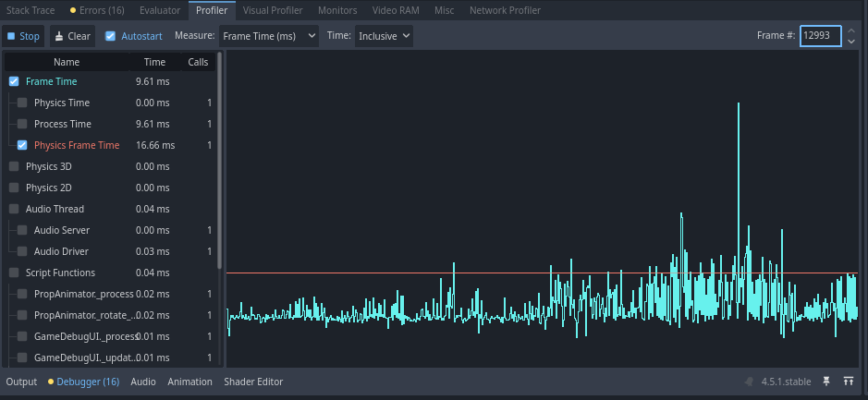
Task: Decrease the frame number with down arrow
Action: coord(851,42)
